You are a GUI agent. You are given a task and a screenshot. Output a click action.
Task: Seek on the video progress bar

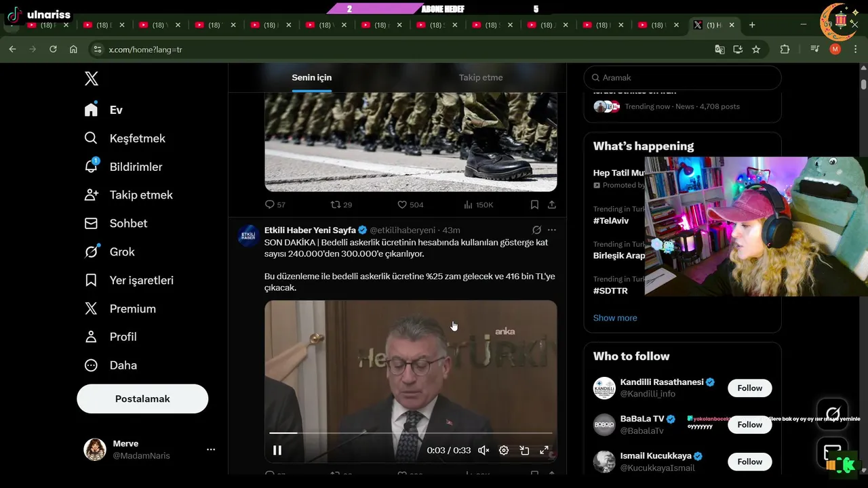(411, 432)
